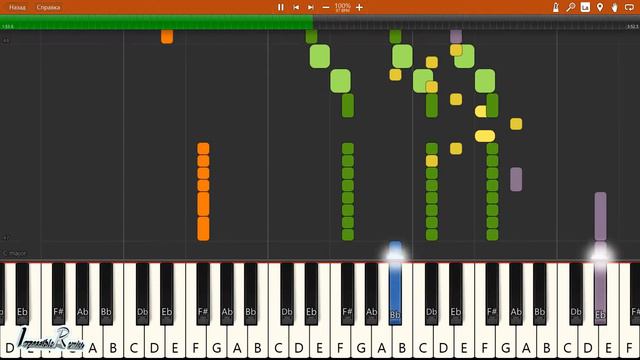
Task: Pause the song playback
Action: point(281,7)
